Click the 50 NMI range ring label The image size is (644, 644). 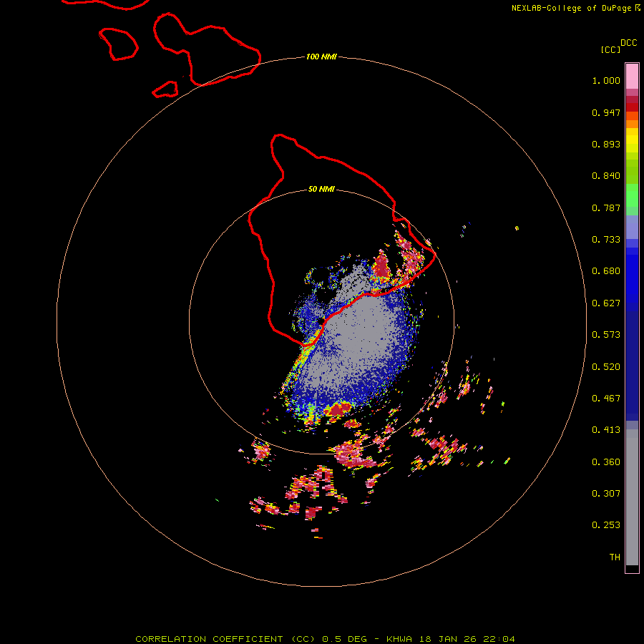click(x=321, y=190)
